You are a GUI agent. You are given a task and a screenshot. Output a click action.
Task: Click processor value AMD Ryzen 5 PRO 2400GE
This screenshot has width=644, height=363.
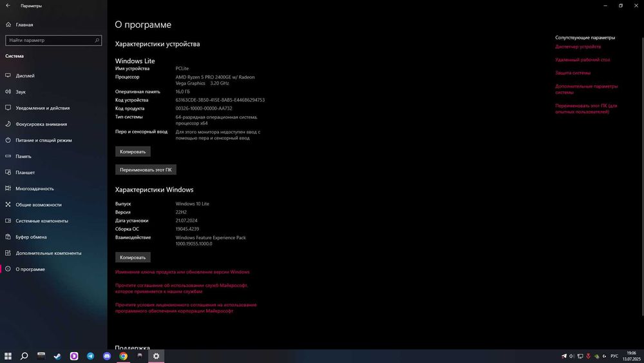pos(215,80)
